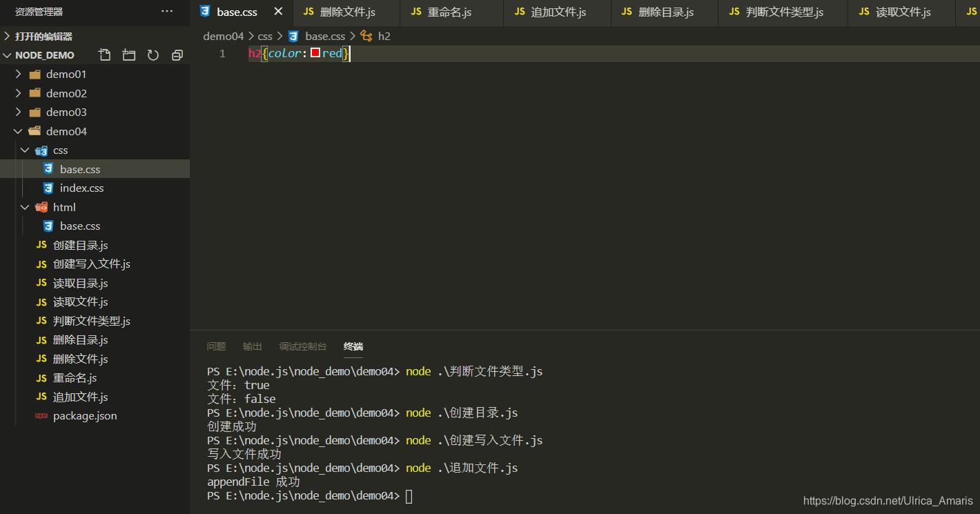The height and width of the screenshot is (514, 980).
Task: Open the 输出 panel tab
Action: pyautogui.click(x=253, y=346)
